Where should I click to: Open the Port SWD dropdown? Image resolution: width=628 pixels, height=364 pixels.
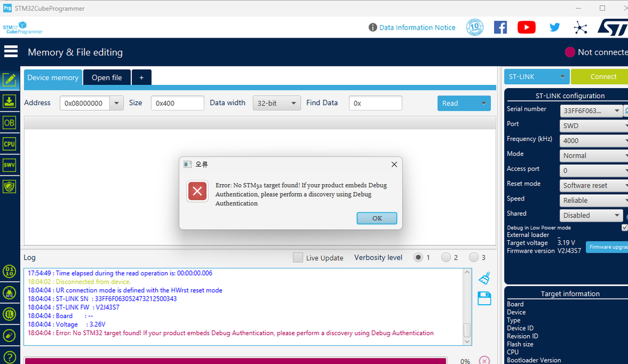coord(593,126)
